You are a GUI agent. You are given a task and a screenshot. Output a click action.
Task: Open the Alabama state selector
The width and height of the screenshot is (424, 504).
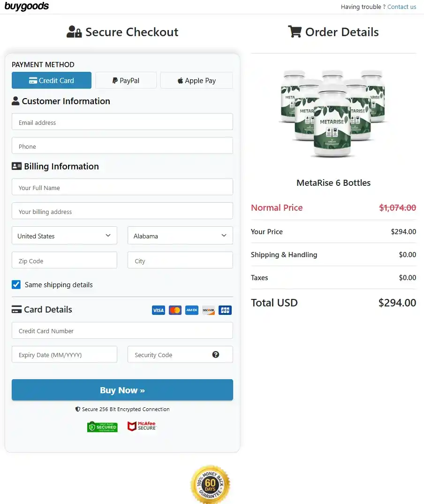pyautogui.click(x=180, y=236)
